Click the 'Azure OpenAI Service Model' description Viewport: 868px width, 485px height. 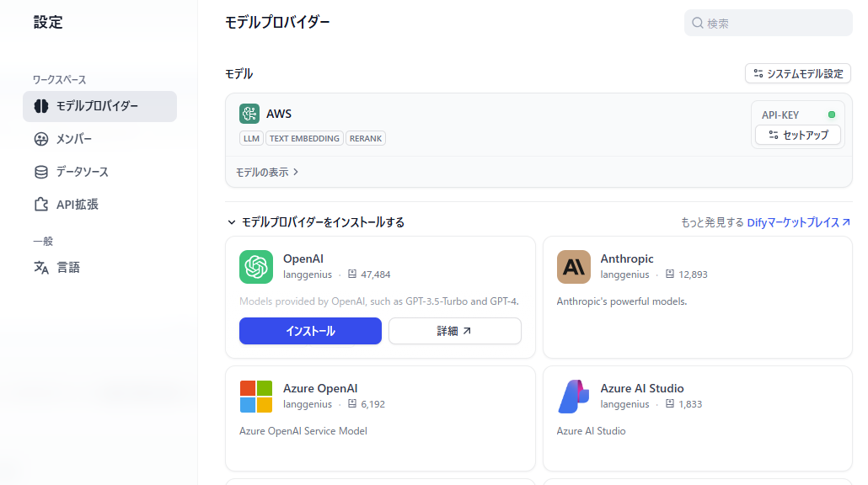(303, 431)
